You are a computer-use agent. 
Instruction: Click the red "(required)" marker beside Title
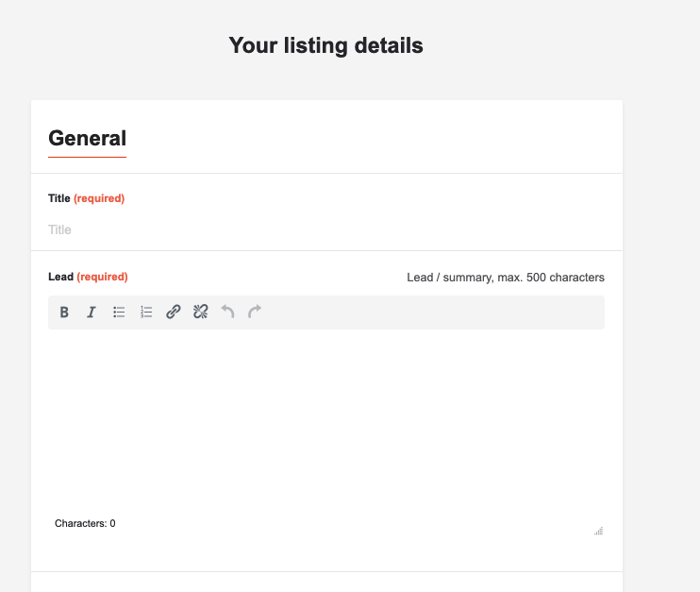pos(99,198)
